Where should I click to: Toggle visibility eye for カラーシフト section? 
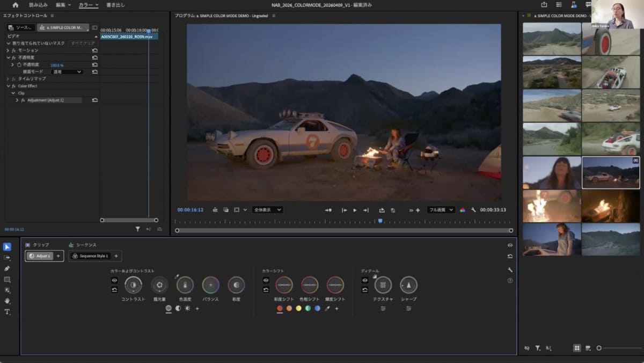click(x=266, y=280)
